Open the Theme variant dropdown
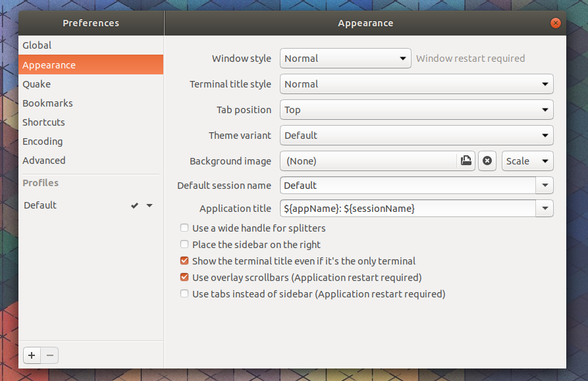Screen dimensions: 588x381 [x=545, y=135]
